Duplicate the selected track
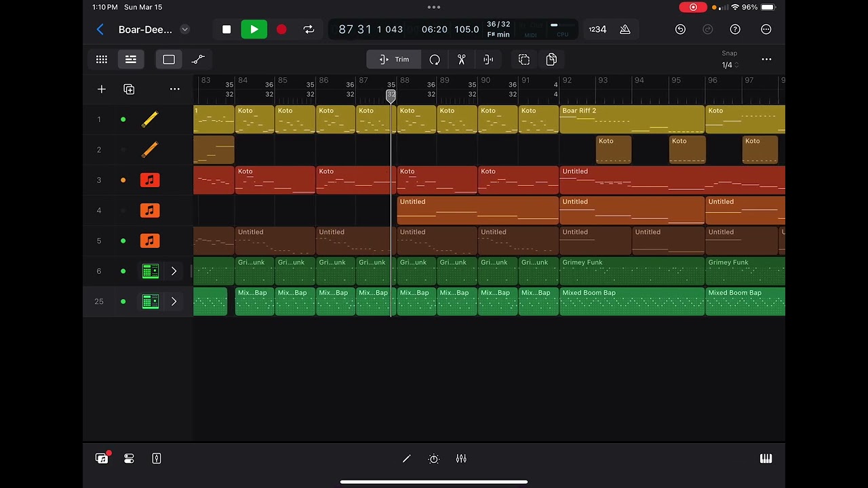Screen dimensions: 868x488 click(x=129, y=89)
